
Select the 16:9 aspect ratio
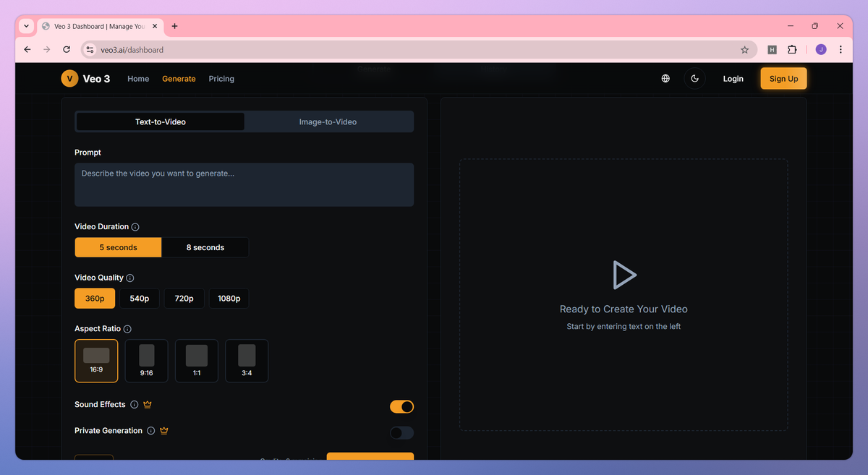point(96,361)
